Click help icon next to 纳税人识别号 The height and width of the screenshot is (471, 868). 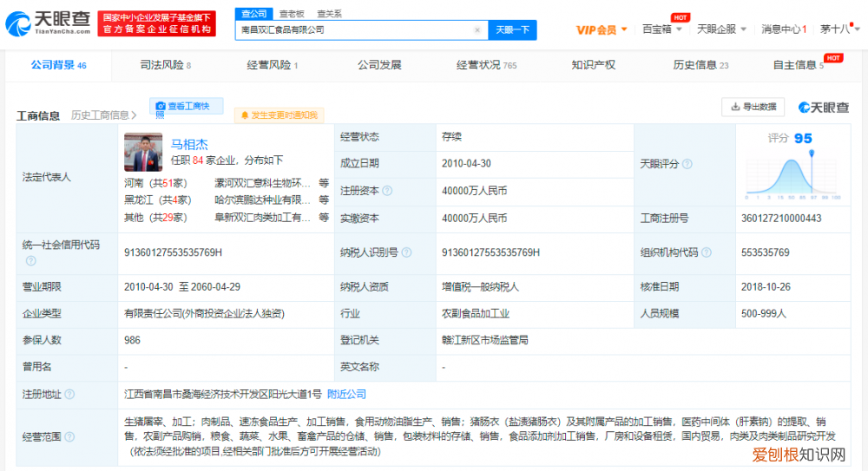pos(406,252)
